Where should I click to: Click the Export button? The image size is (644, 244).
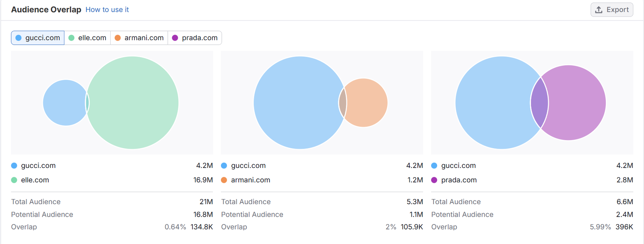611,10
